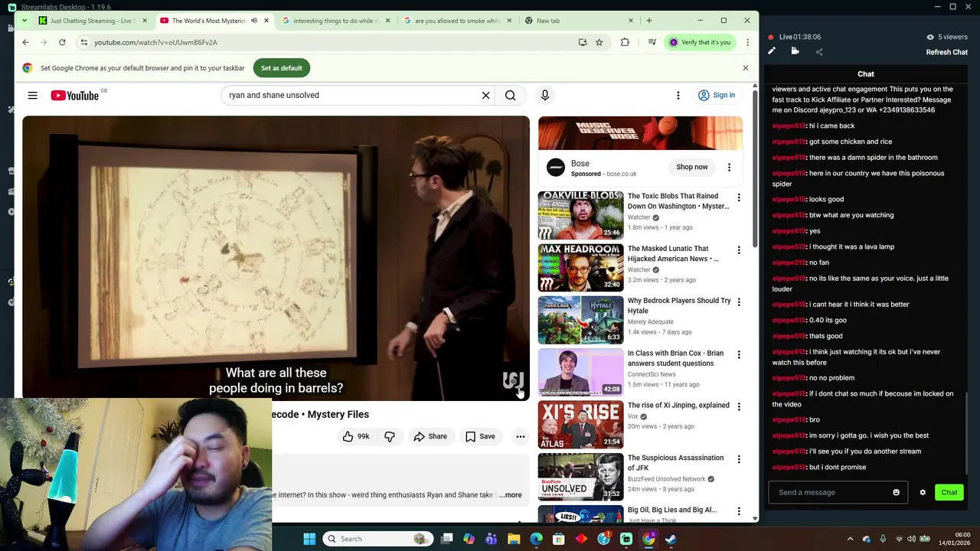Open more actions ellipsis under the video

point(521,436)
